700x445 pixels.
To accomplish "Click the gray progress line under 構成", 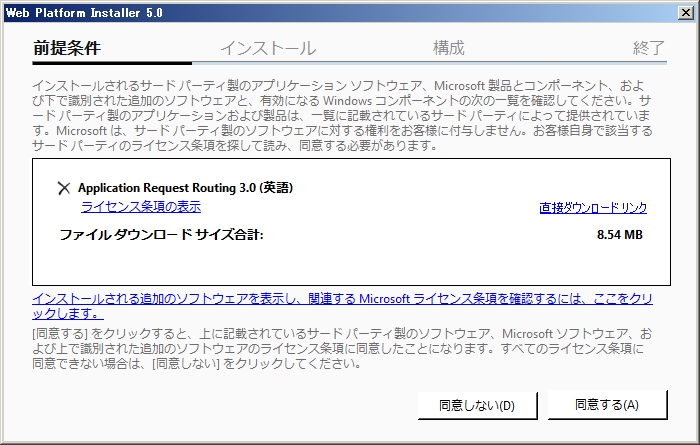I will point(450,63).
